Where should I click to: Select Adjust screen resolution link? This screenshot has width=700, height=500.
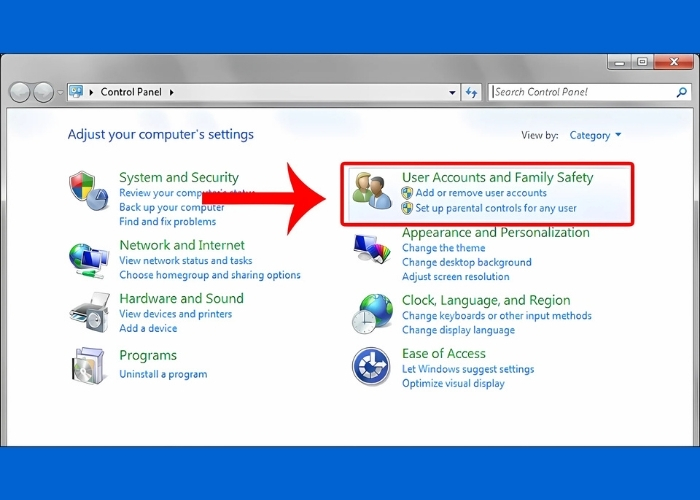click(455, 276)
